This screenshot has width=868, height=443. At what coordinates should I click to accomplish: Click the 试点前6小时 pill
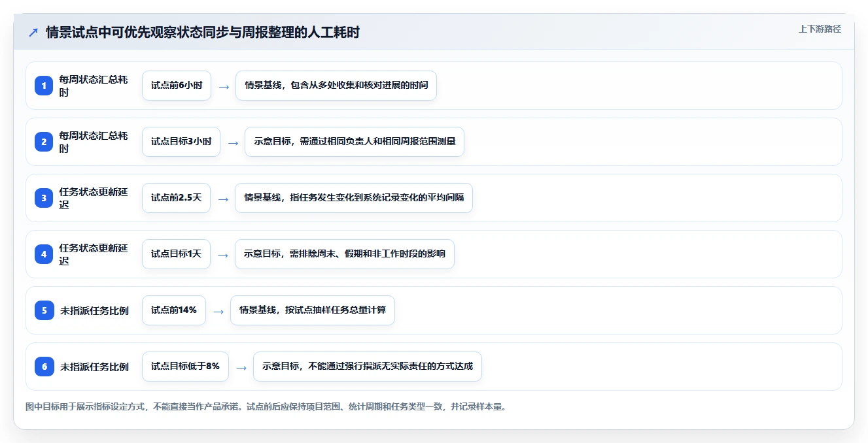click(177, 86)
